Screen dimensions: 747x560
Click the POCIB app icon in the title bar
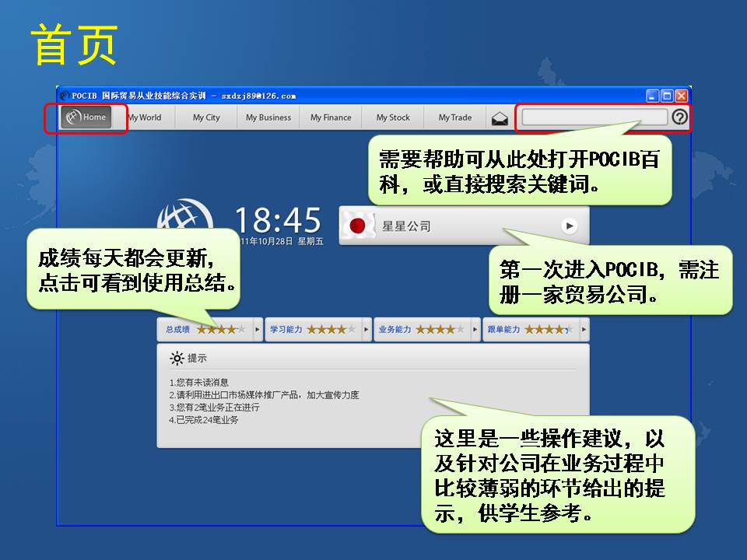pos(65,96)
